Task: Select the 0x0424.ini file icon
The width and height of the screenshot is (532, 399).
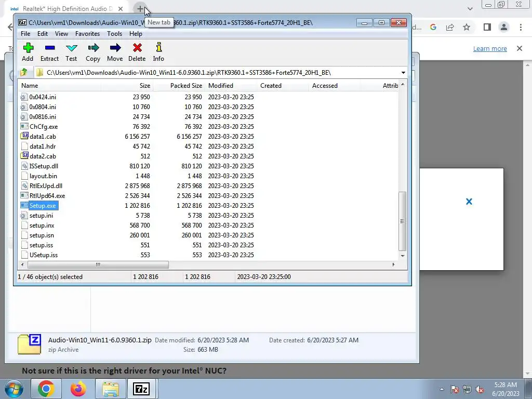Action: [x=24, y=97]
